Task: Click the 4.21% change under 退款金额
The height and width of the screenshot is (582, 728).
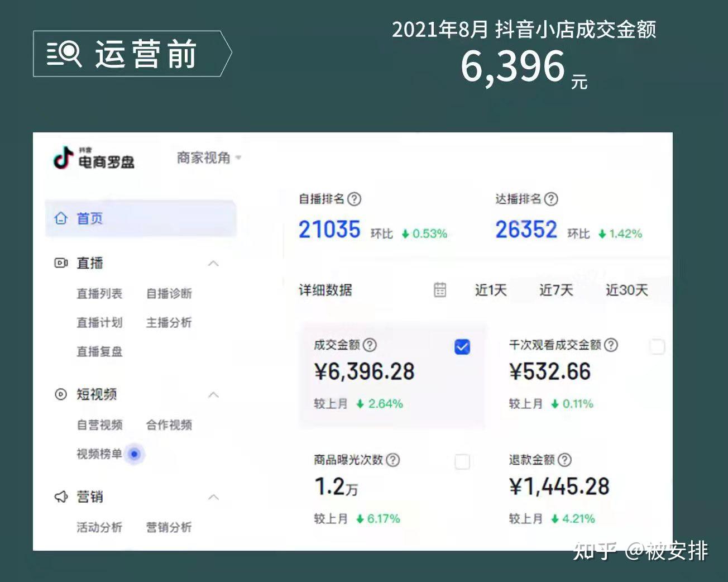Action: tap(573, 519)
